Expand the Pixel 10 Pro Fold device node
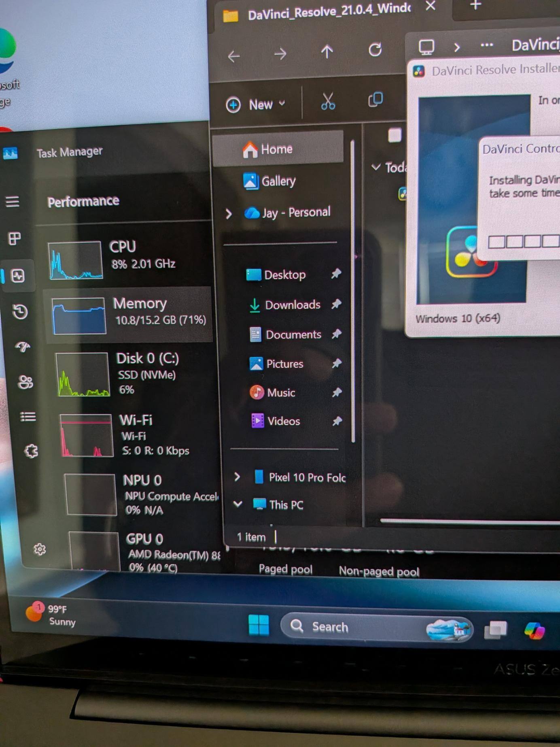This screenshot has width=560, height=747. [238, 477]
